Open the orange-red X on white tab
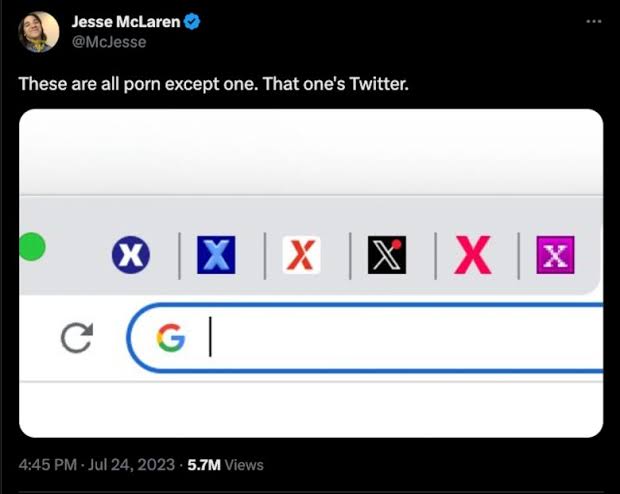This screenshot has width=620, height=494. [300, 256]
